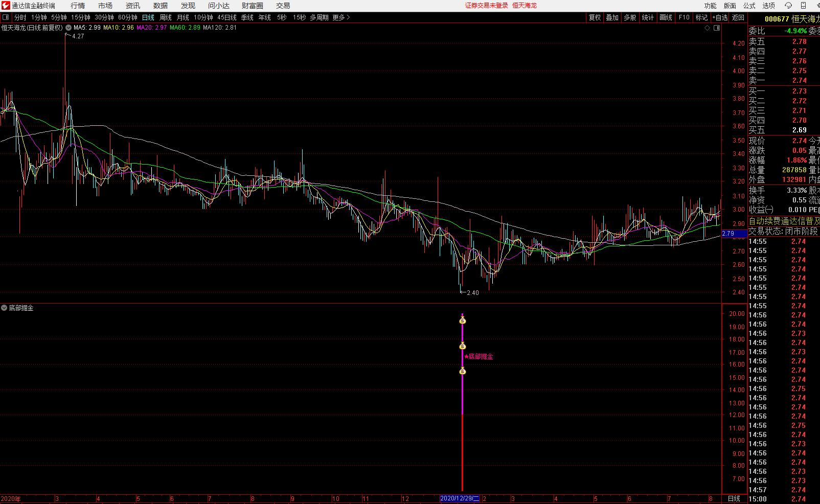The width and height of the screenshot is (820, 504).
Task: Switch to 45日线 period
Action: point(226,17)
